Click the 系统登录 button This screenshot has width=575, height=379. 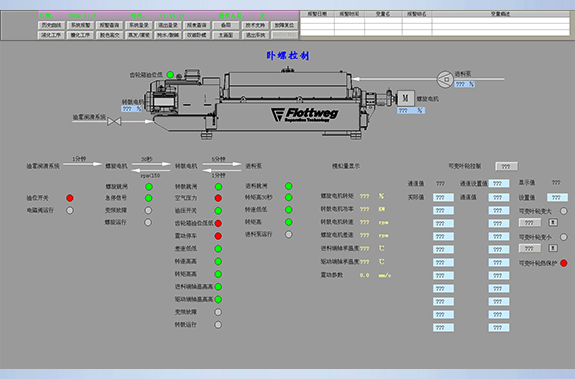pos(139,25)
